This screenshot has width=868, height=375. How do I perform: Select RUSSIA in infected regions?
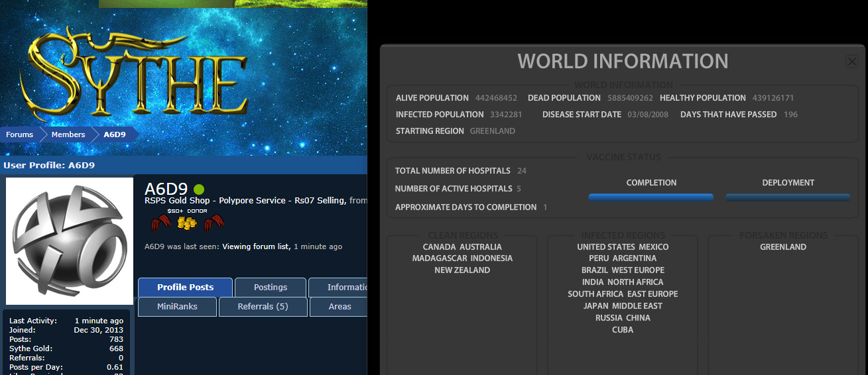[609, 318]
